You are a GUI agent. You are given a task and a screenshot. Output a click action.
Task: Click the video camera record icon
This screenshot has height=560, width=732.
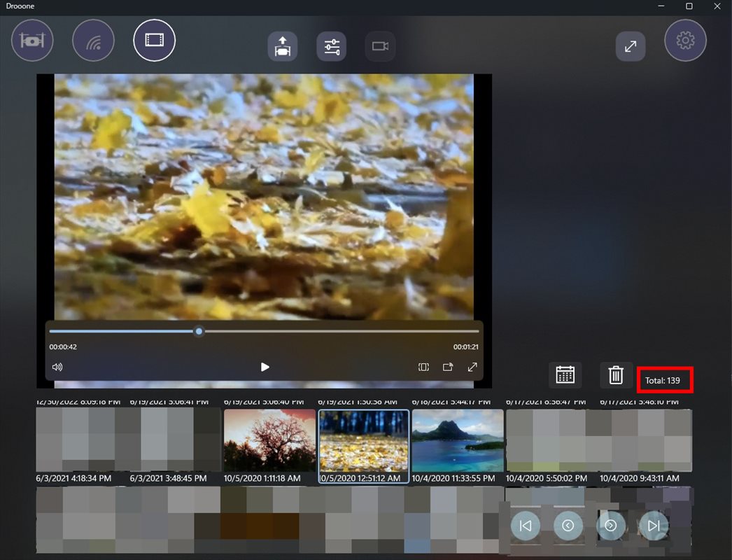[380, 47]
